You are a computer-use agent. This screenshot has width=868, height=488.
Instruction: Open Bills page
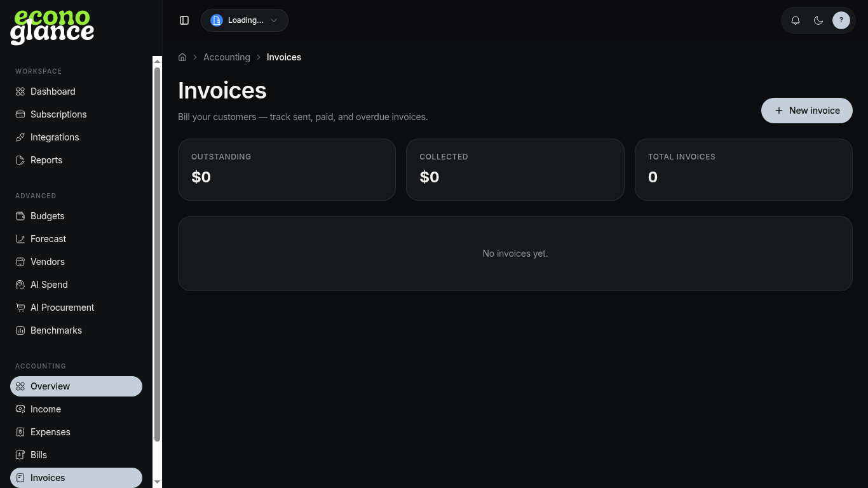[x=76, y=455]
